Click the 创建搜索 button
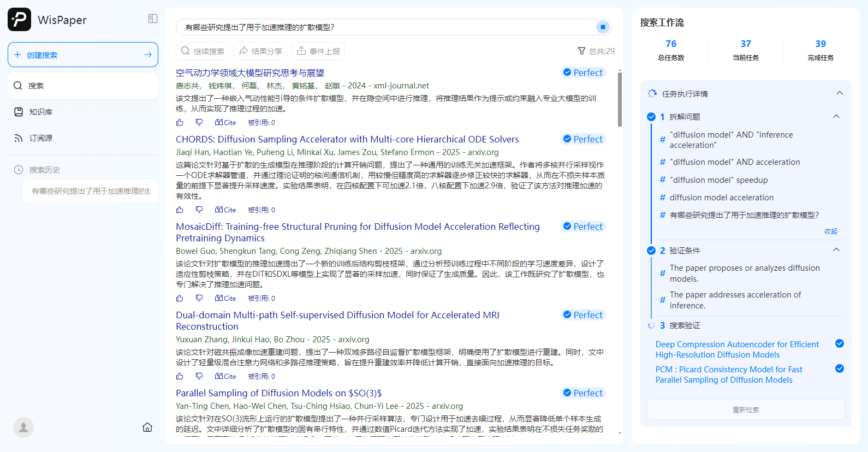This screenshot has height=452, width=868. [x=83, y=55]
